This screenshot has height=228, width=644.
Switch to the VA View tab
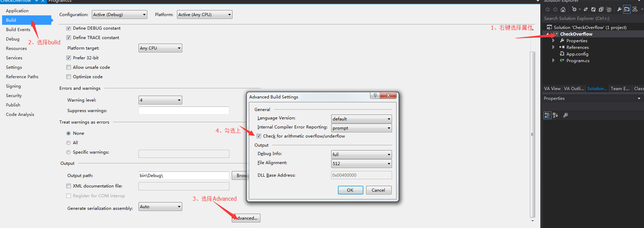pos(552,89)
